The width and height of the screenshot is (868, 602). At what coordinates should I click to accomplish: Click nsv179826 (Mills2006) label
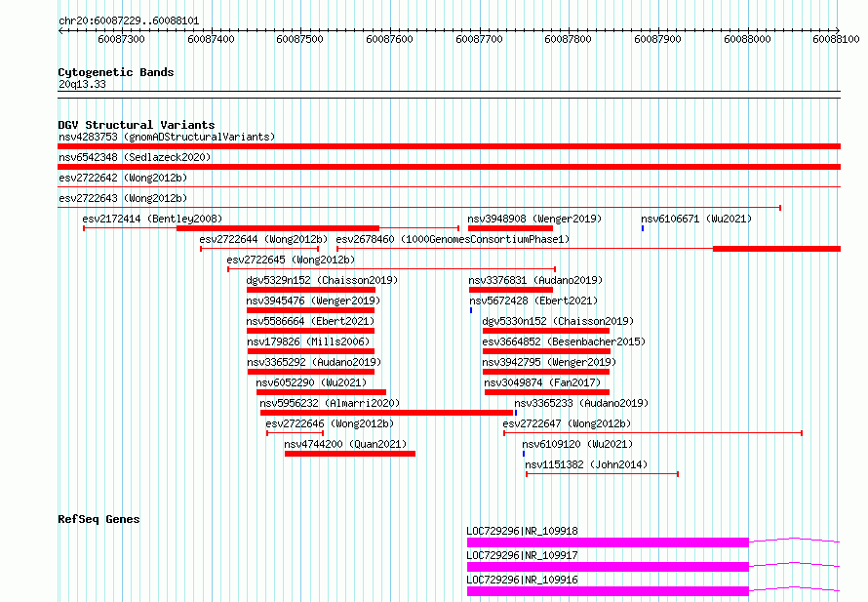point(308,341)
